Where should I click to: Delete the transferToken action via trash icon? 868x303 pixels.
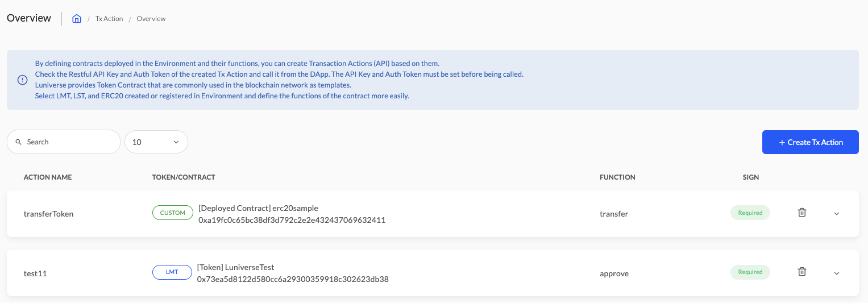click(802, 213)
